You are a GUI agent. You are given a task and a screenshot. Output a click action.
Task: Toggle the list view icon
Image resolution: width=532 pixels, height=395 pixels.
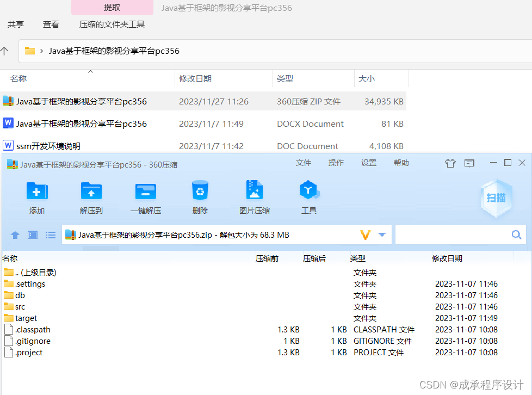[x=50, y=234]
